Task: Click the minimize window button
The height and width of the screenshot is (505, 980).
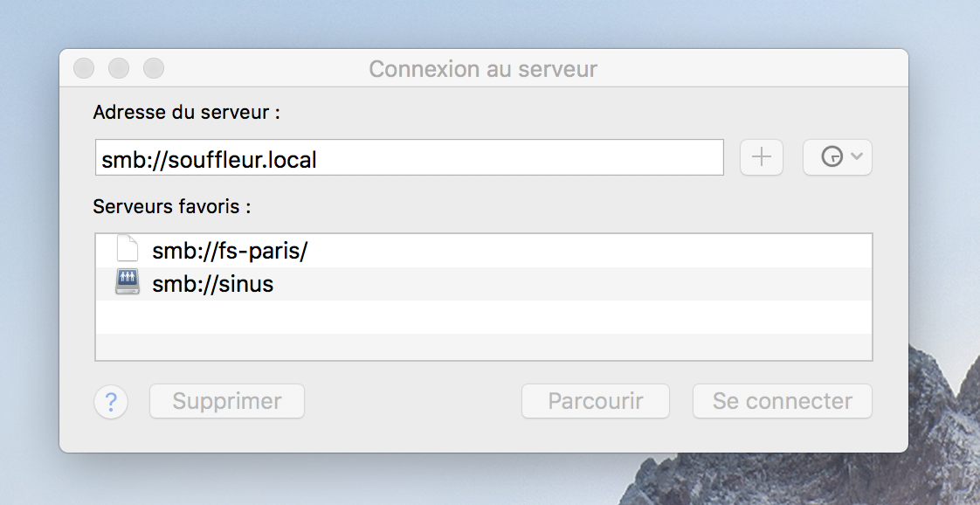Action: 119,68
